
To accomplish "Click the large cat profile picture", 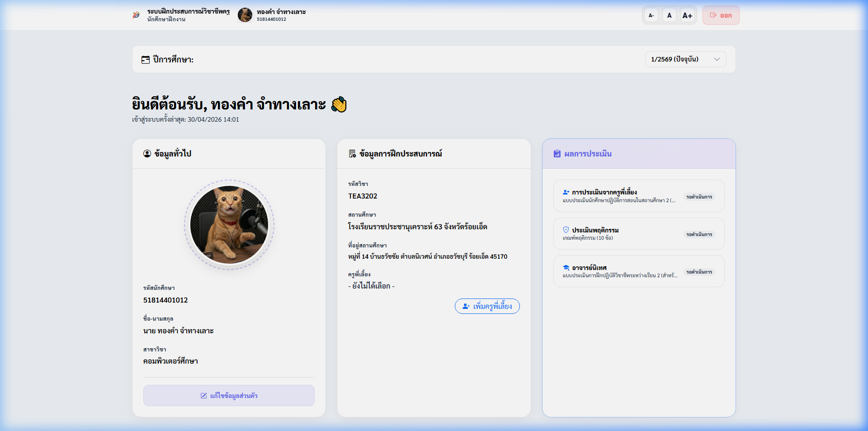I will 229,225.
